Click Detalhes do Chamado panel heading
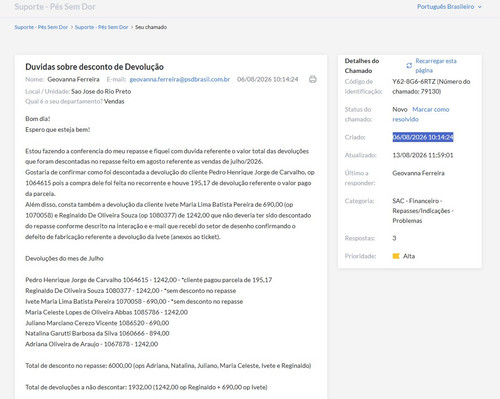 pyautogui.click(x=362, y=66)
